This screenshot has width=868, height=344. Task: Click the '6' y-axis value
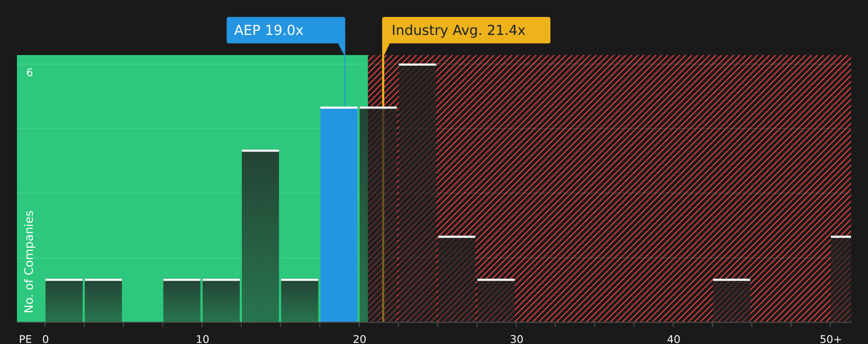tap(30, 73)
